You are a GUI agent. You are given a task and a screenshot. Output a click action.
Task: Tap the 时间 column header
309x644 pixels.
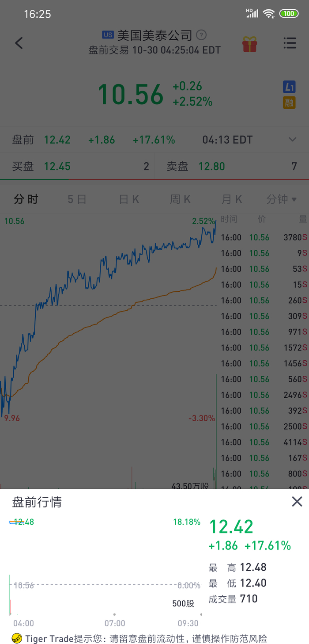click(229, 219)
